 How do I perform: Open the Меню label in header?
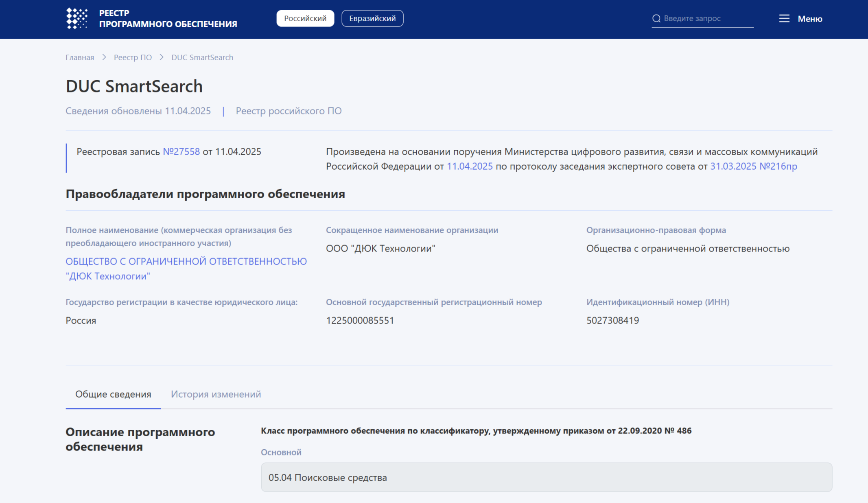809,19
